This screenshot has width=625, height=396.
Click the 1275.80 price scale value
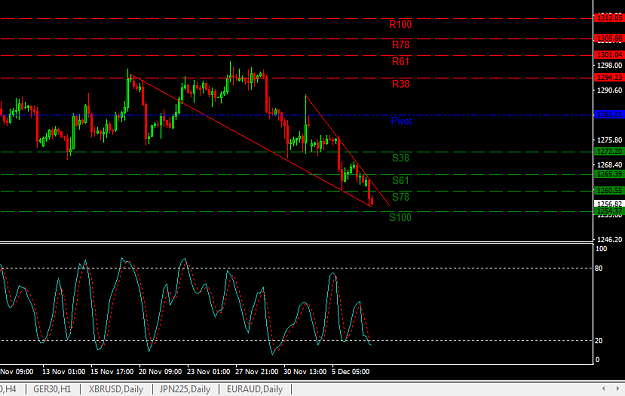tap(609, 140)
